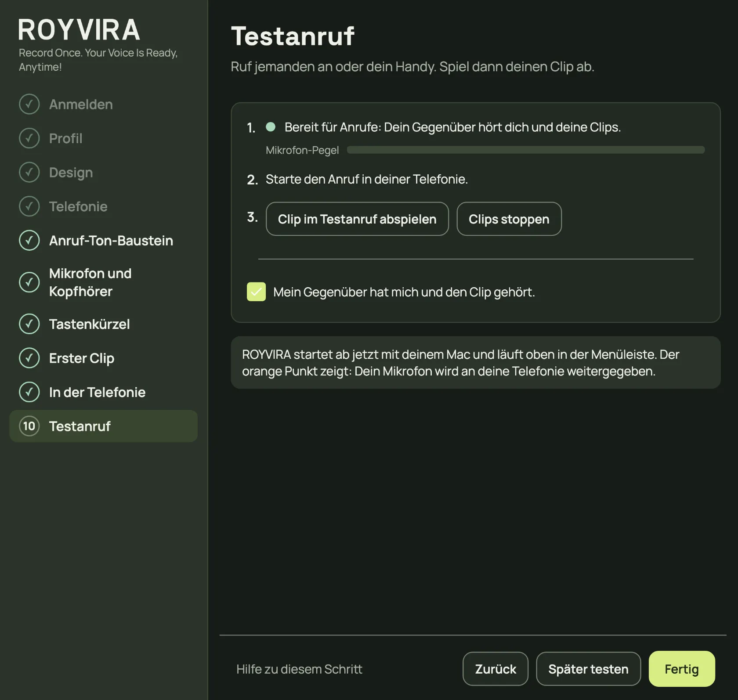Click the checkmark icon beside Telefonie
The width and height of the screenshot is (738, 700).
point(29,206)
